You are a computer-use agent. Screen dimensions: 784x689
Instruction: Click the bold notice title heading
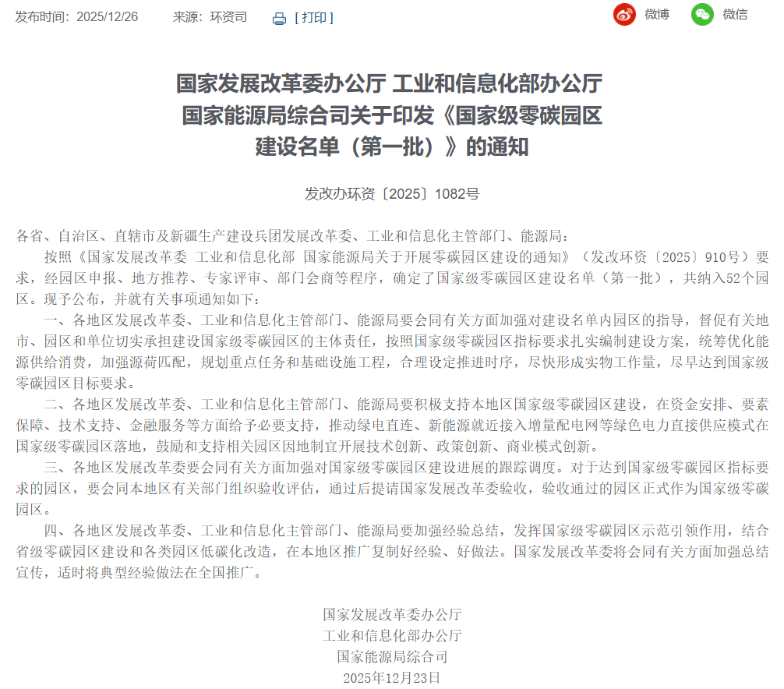pos(392,115)
